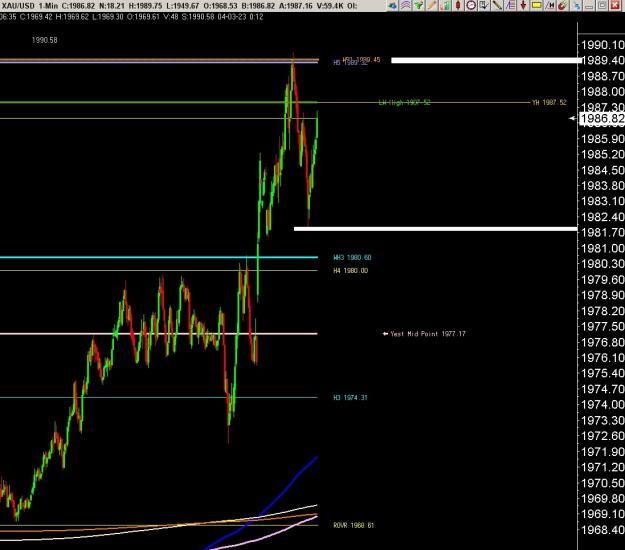
Task: Click the current price tag 1986.82
Action: point(601,118)
